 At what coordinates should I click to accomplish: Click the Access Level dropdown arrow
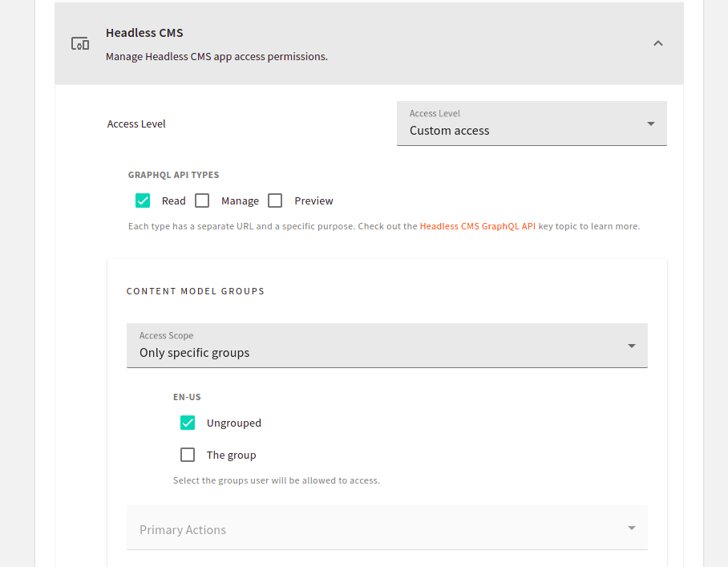pos(650,124)
